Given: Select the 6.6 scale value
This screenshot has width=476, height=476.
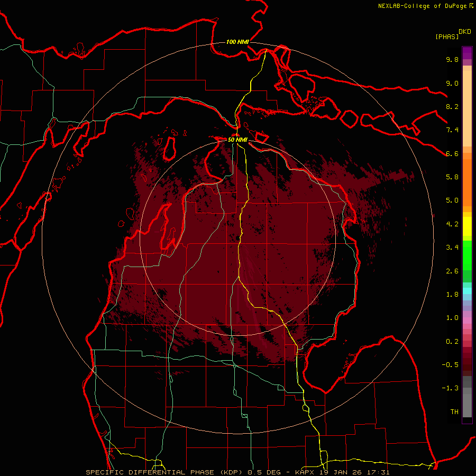Looking at the screenshot, I should pyautogui.click(x=452, y=153).
